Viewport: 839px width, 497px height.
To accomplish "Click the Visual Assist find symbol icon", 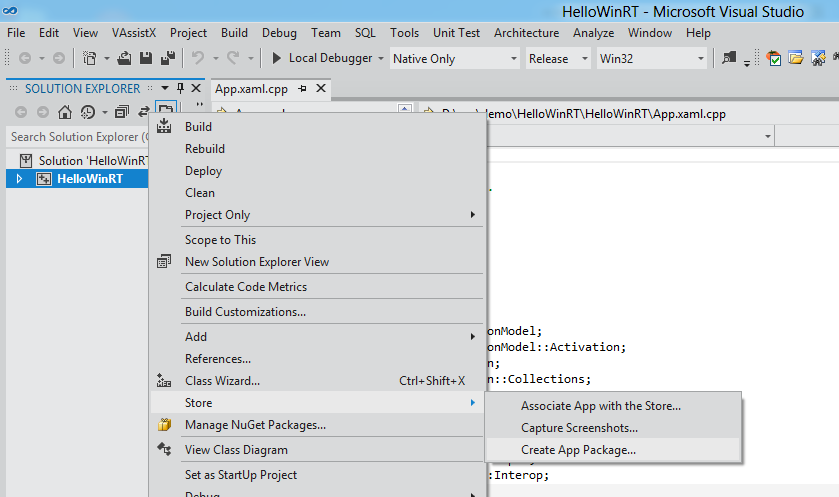I will tap(818, 58).
